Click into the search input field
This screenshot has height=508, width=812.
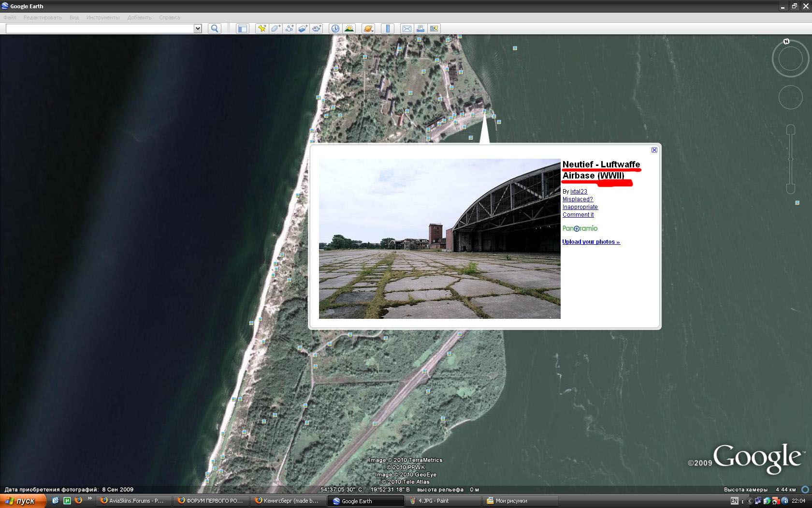pos(100,29)
